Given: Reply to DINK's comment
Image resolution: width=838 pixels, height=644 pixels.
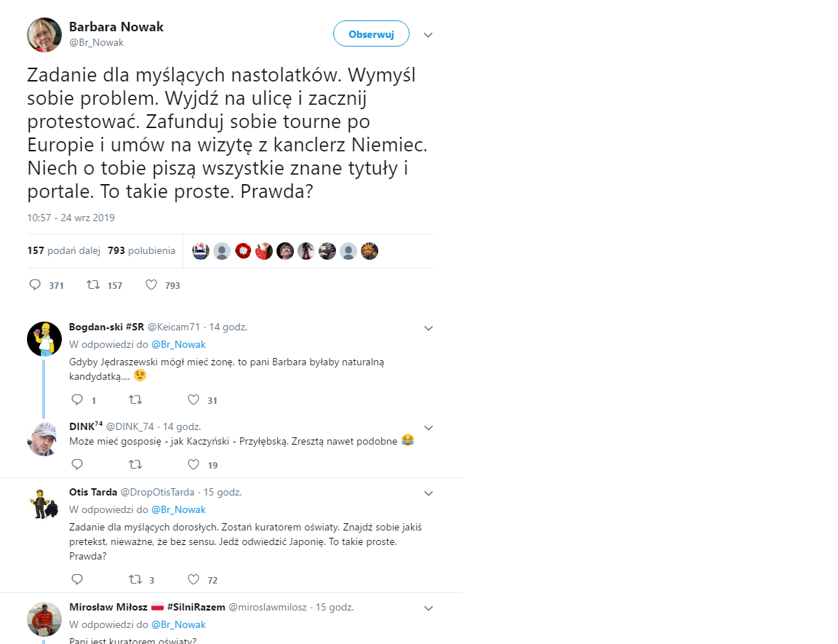Looking at the screenshot, I should click(x=77, y=464).
